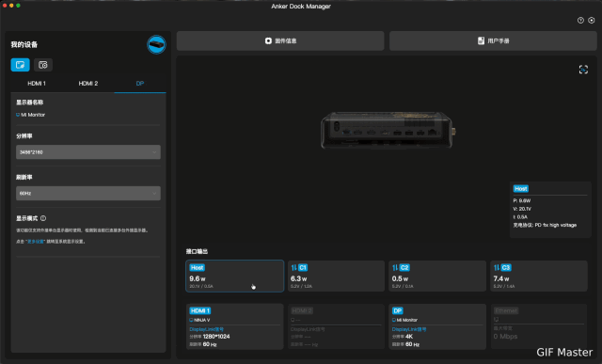The width and height of the screenshot is (602, 364).
Task: Select the disabled HDMI 2 output card
Action: pos(336,326)
